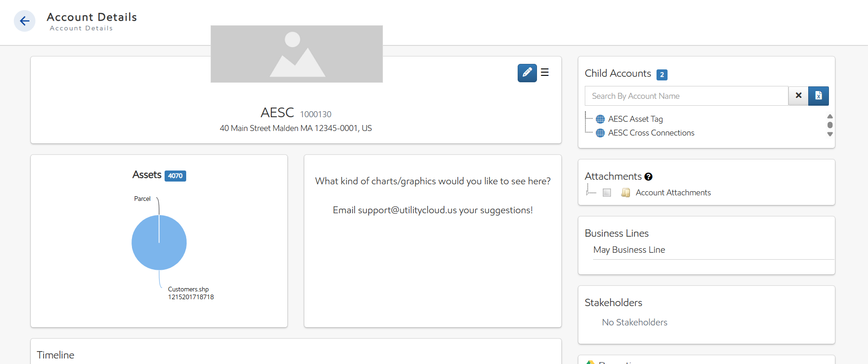
Task: Click the Stakeholders heading
Action: 613,302
